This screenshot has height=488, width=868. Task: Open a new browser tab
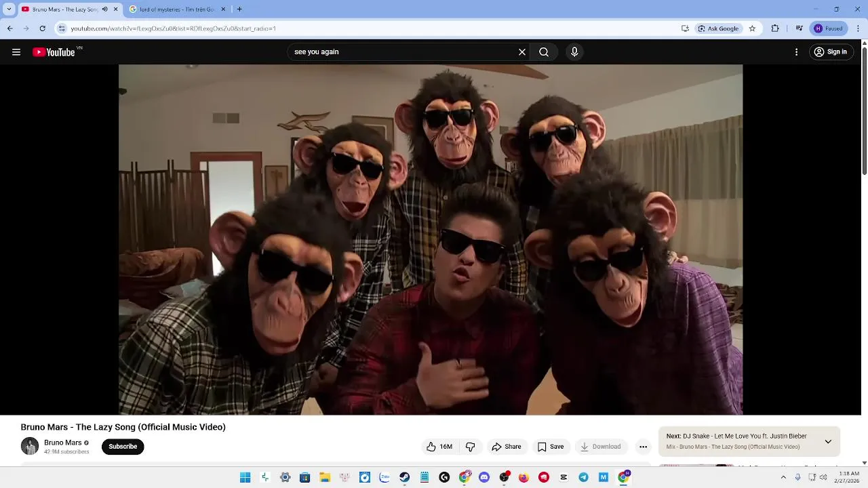[x=239, y=9]
